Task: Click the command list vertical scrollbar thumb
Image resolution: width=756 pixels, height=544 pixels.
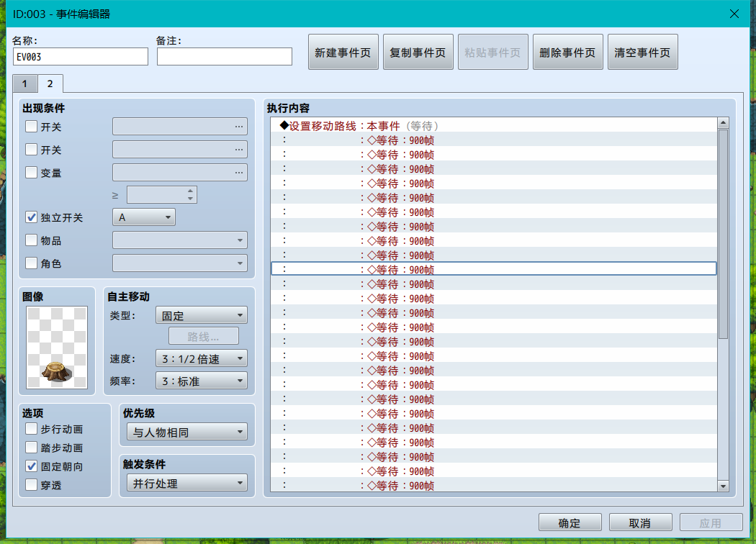Action: [723, 234]
